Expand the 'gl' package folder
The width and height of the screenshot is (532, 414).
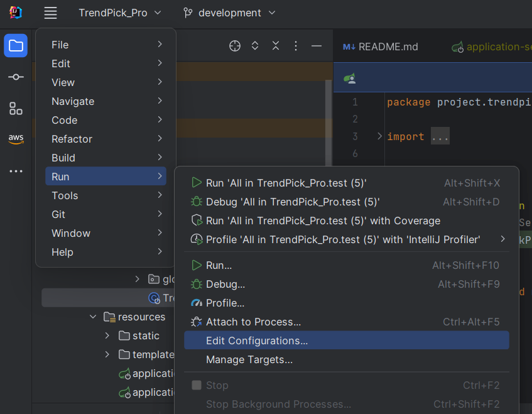pos(137,279)
